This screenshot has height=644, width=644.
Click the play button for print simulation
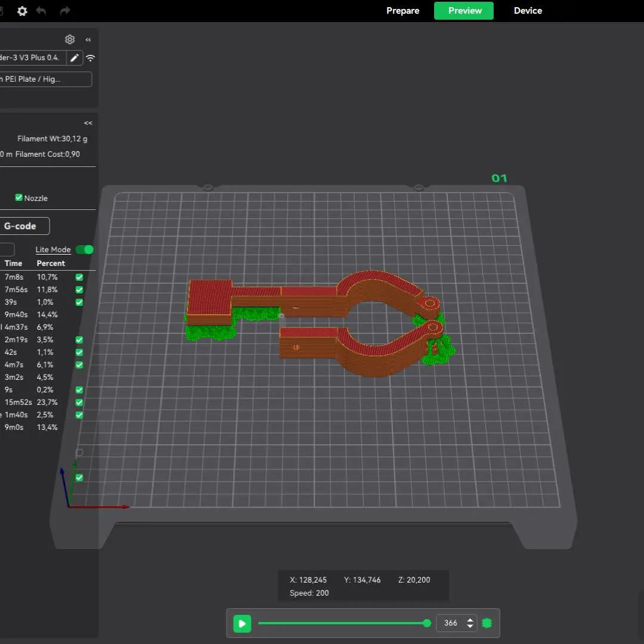[x=242, y=624]
